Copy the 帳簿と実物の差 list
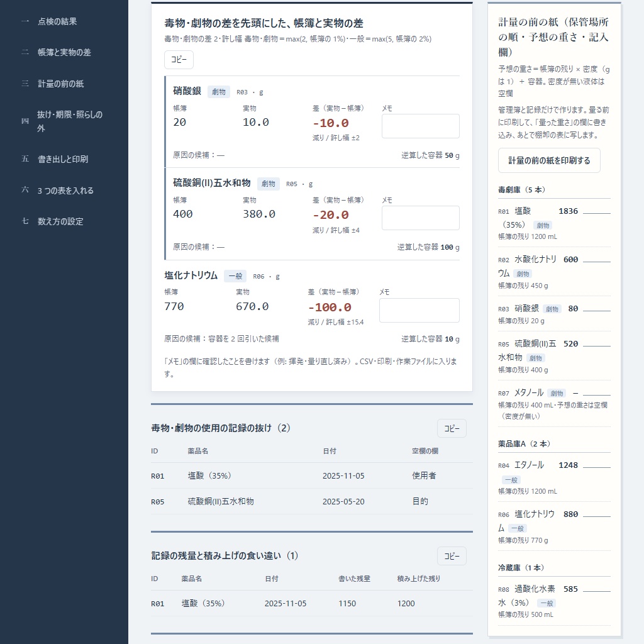The image size is (644, 644). [179, 60]
